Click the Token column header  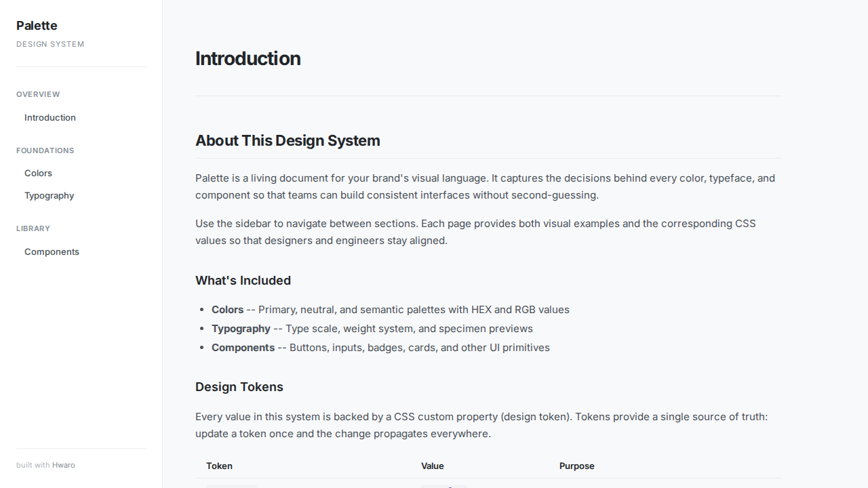click(x=219, y=466)
